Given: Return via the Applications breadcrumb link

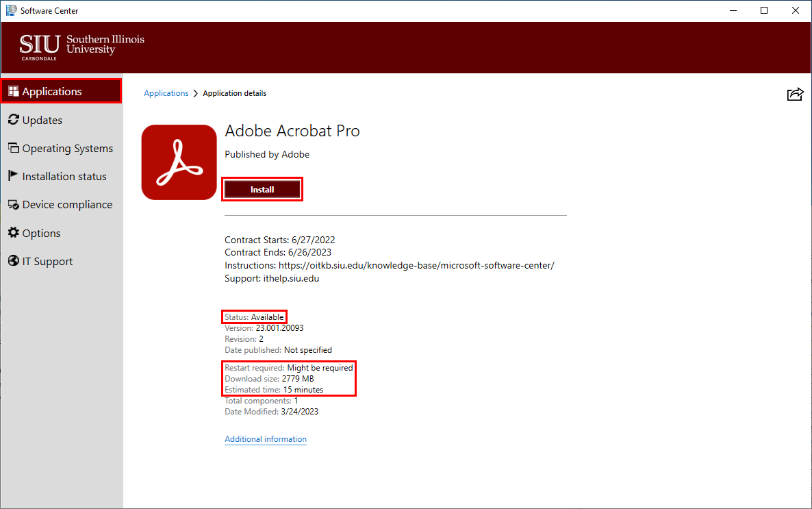Looking at the screenshot, I should (x=166, y=93).
